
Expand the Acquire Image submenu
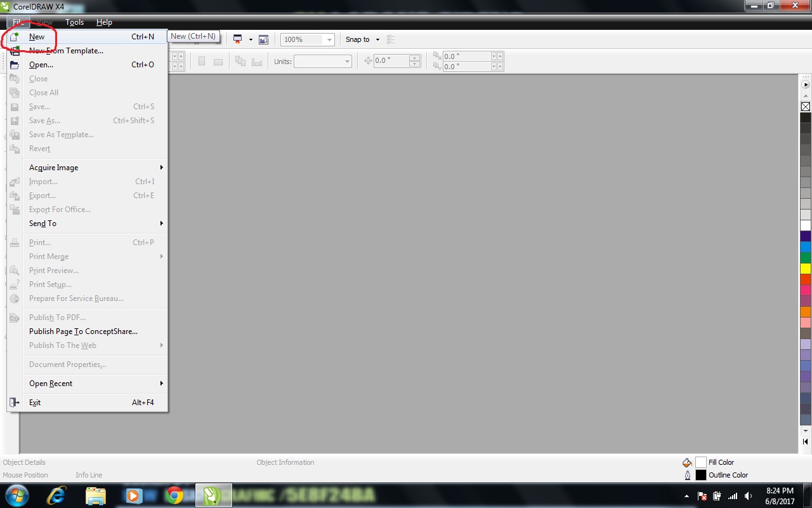pyautogui.click(x=87, y=168)
